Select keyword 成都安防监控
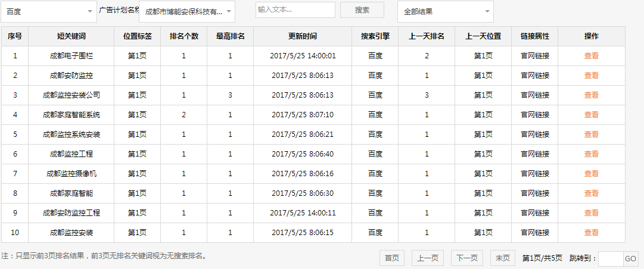The width and height of the screenshot is (644, 269). (71, 76)
